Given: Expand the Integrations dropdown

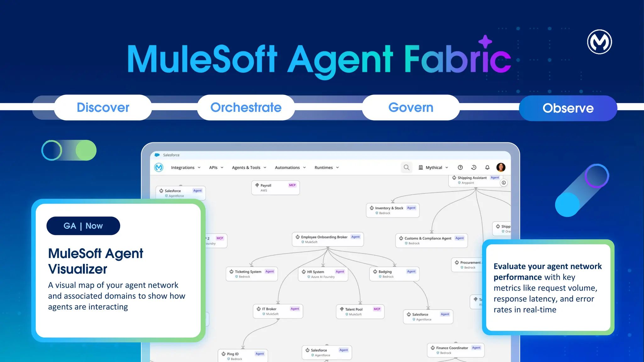Looking at the screenshot, I should [x=186, y=167].
